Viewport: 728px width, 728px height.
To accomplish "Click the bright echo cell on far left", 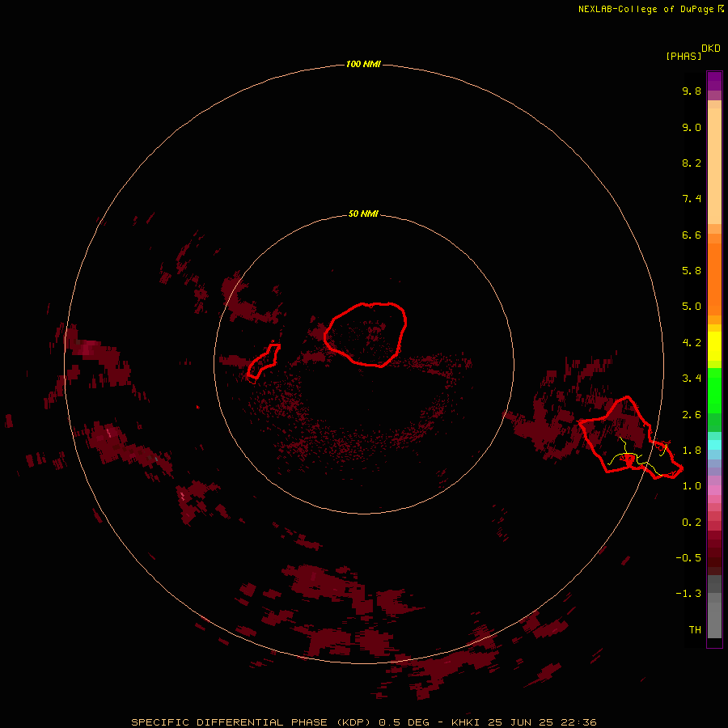I will pos(88,347).
